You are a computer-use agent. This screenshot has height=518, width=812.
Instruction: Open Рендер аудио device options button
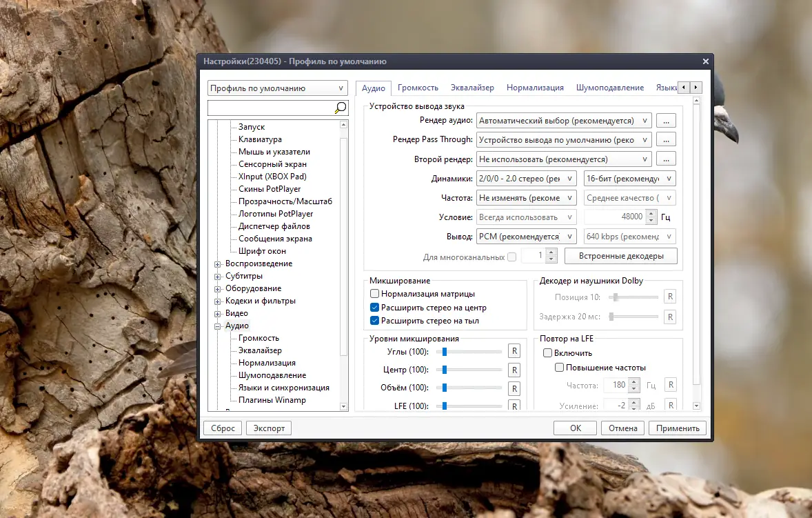coord(665,121)
